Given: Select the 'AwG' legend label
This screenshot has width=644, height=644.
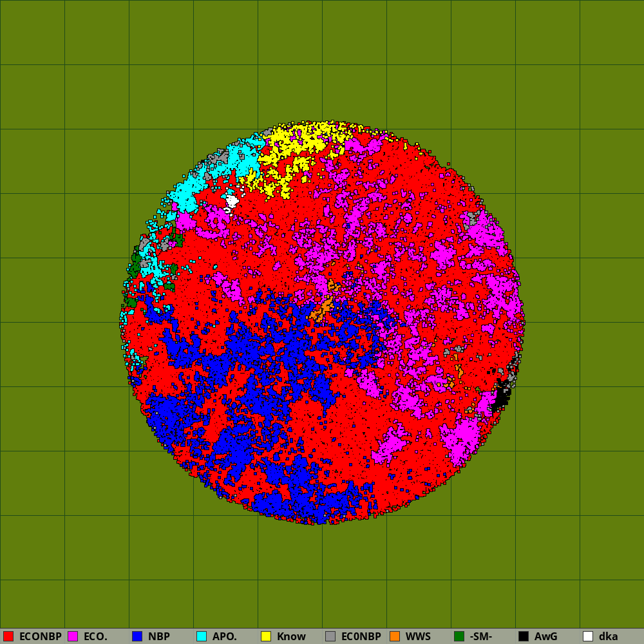Looking at the screenshot, I should click(x=546, y=636).
